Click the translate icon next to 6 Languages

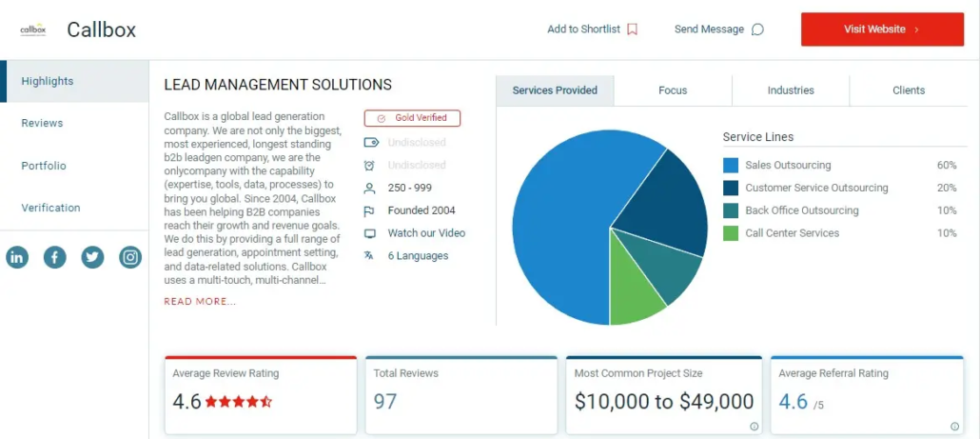369,255
